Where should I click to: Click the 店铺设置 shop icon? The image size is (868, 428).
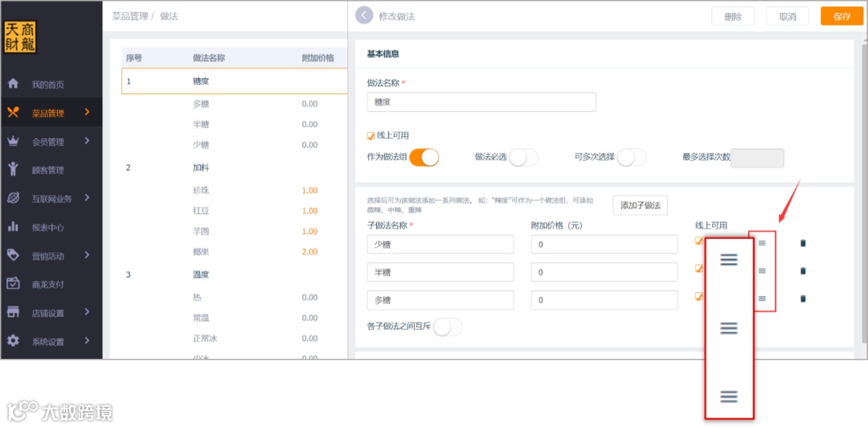[x=13, y=312]
